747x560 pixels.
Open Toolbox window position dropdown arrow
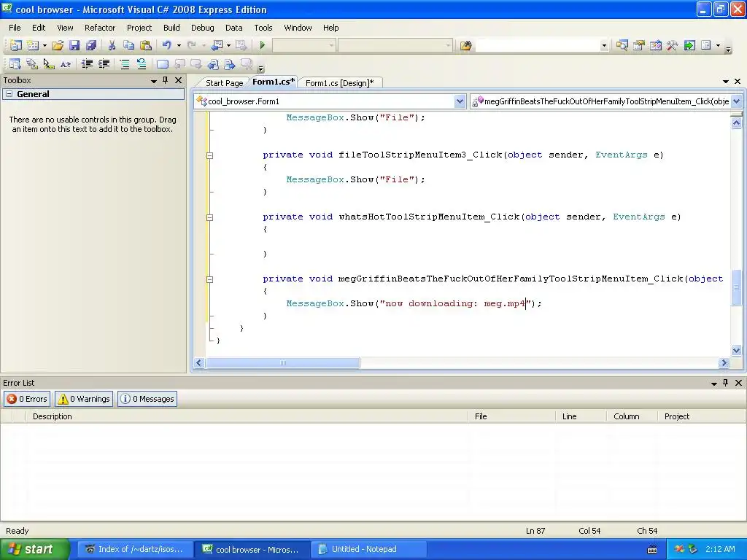pos(154,81)
